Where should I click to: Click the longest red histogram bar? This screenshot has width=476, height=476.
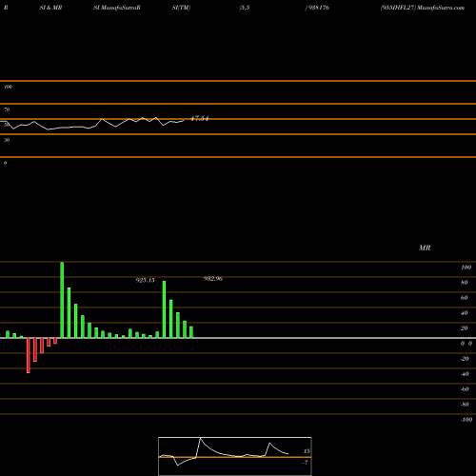pyautogui.click(x=29, y=355)
